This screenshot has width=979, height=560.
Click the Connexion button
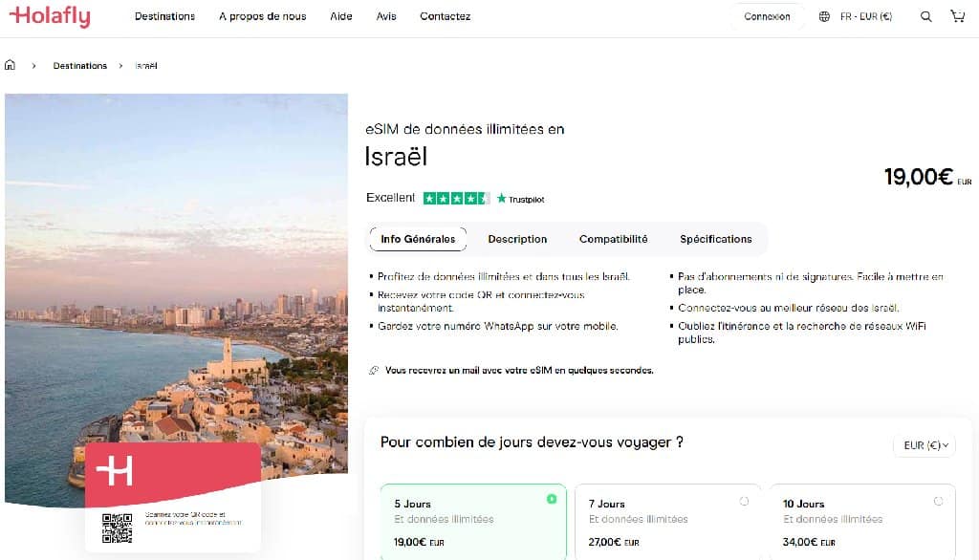coord(767,16)
